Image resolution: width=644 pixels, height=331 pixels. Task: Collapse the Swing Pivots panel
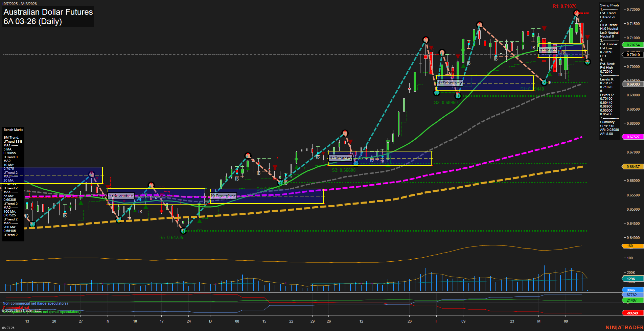pyautogui.click(x=609, y=5)
